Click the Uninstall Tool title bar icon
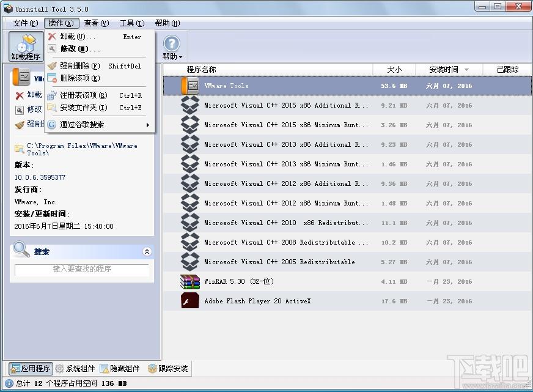 click(x=8, y=9)
